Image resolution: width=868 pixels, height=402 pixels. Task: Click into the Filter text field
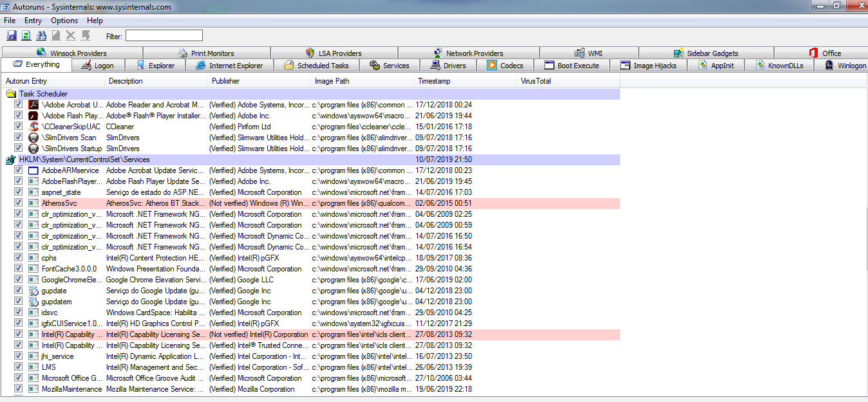coord(164,36)
